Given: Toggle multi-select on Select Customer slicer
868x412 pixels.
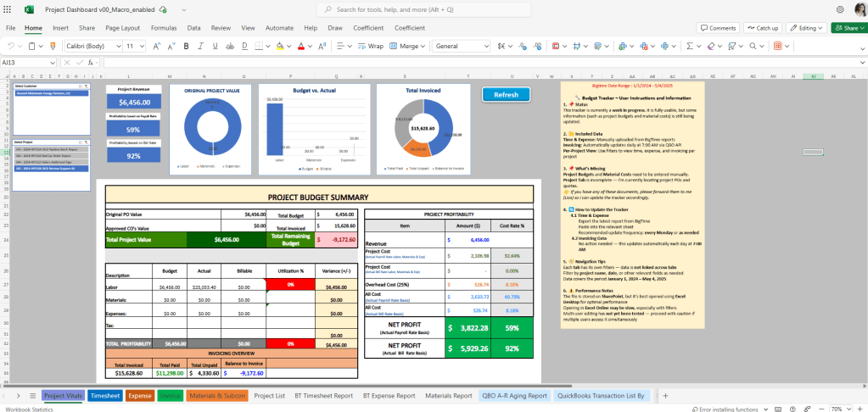Looking at the screenshot, I should [x=80, y=86].
